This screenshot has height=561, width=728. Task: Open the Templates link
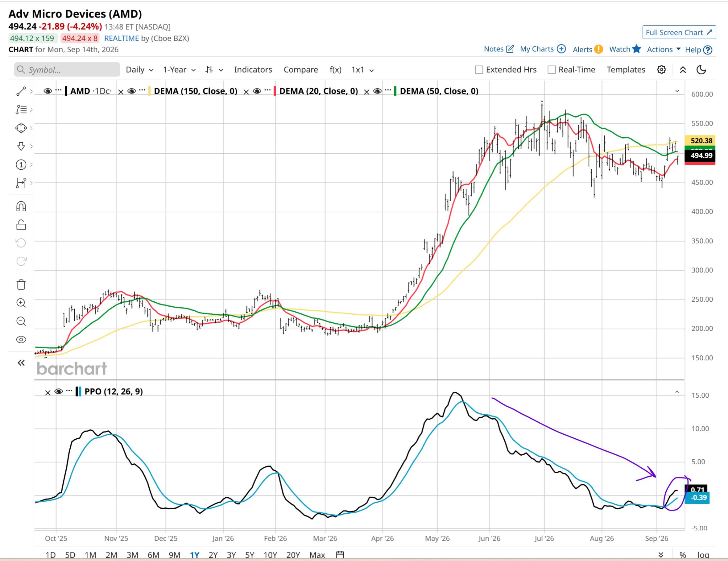pos(626,70)
